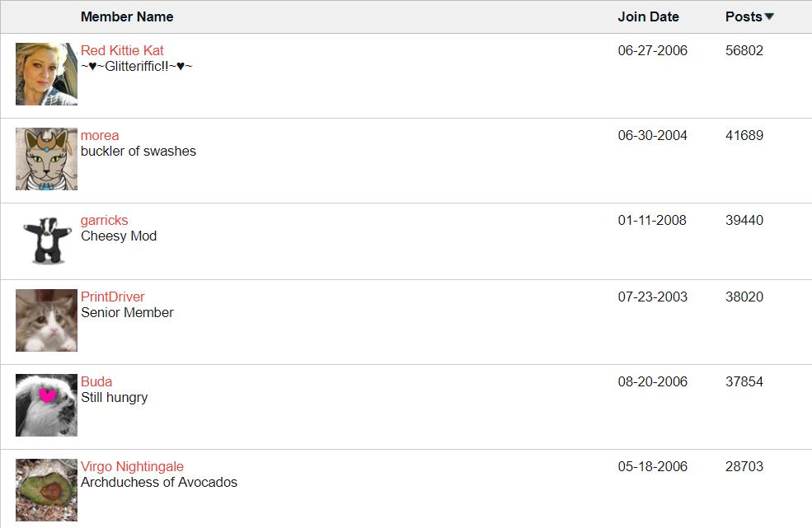
Task: Select garricks' join date 01-11-2008
Action: tap(652, 220)
